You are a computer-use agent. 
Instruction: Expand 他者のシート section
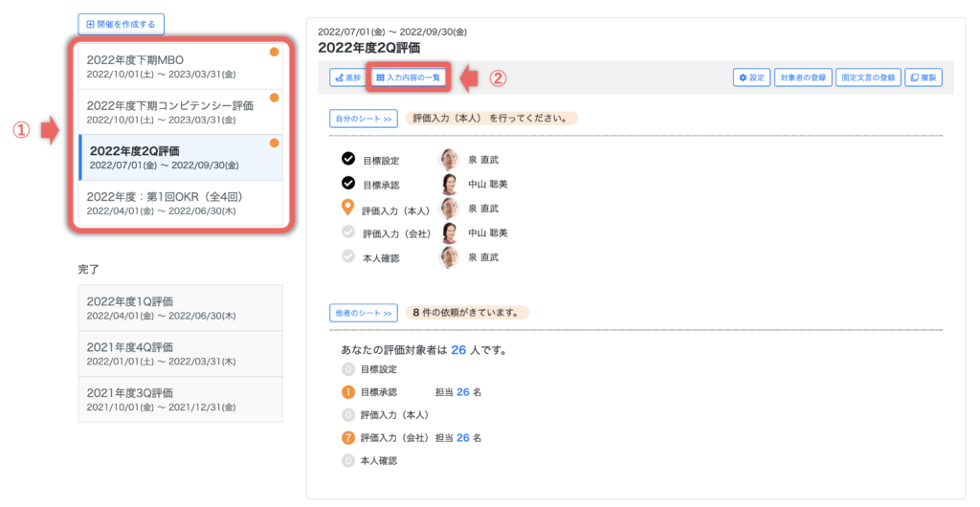click(x=363, y=312)
